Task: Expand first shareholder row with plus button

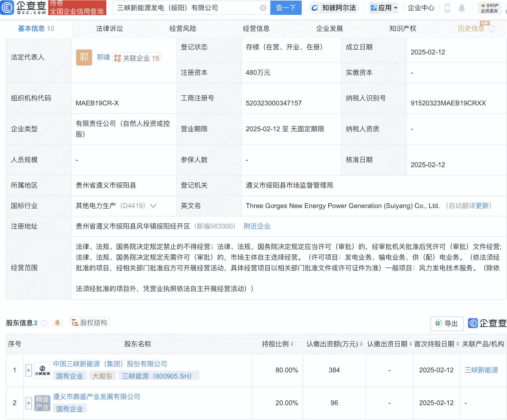Action: [28, 370]
